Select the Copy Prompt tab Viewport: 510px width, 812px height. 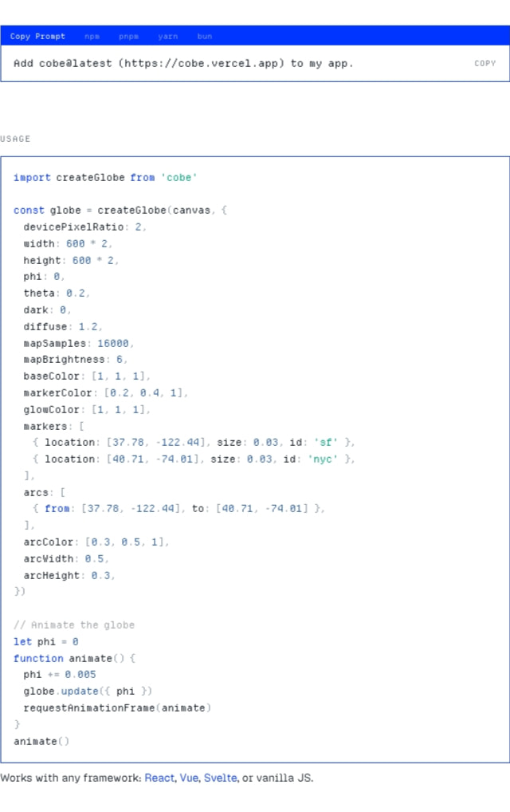37,36
